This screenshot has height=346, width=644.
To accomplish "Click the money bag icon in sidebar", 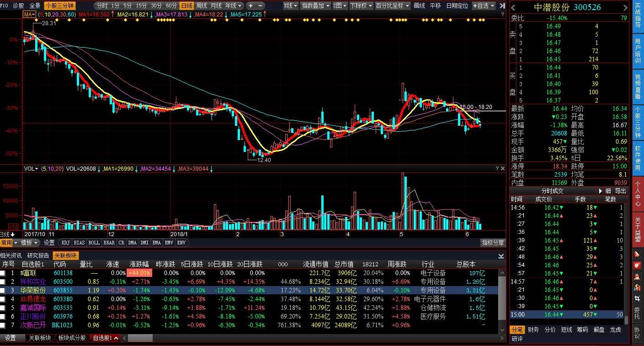I will (x=637, y=287).
